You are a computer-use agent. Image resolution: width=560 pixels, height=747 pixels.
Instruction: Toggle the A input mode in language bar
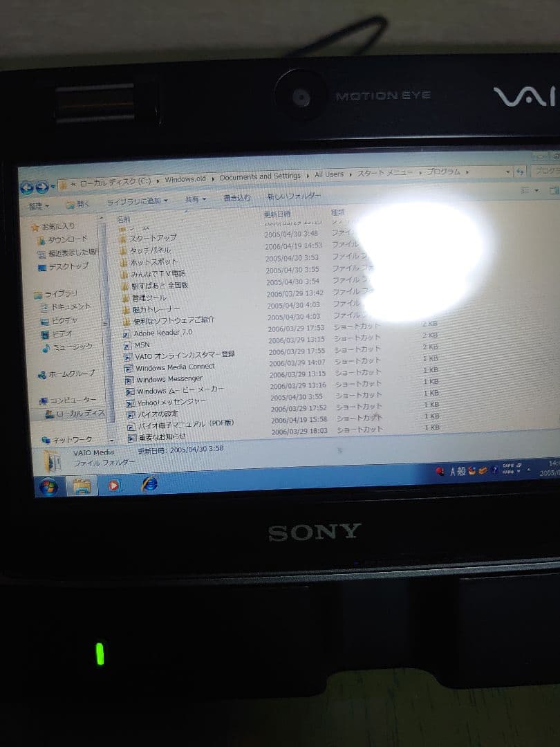[453, 472]
